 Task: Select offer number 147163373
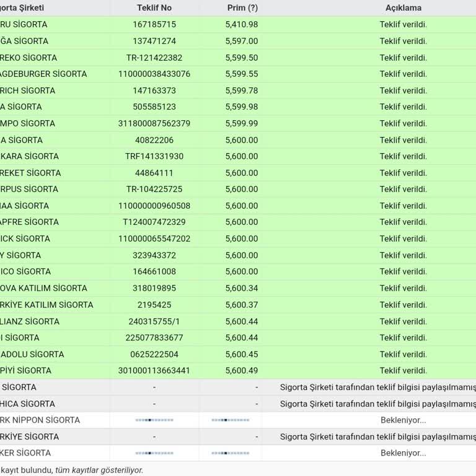point(154,90)
